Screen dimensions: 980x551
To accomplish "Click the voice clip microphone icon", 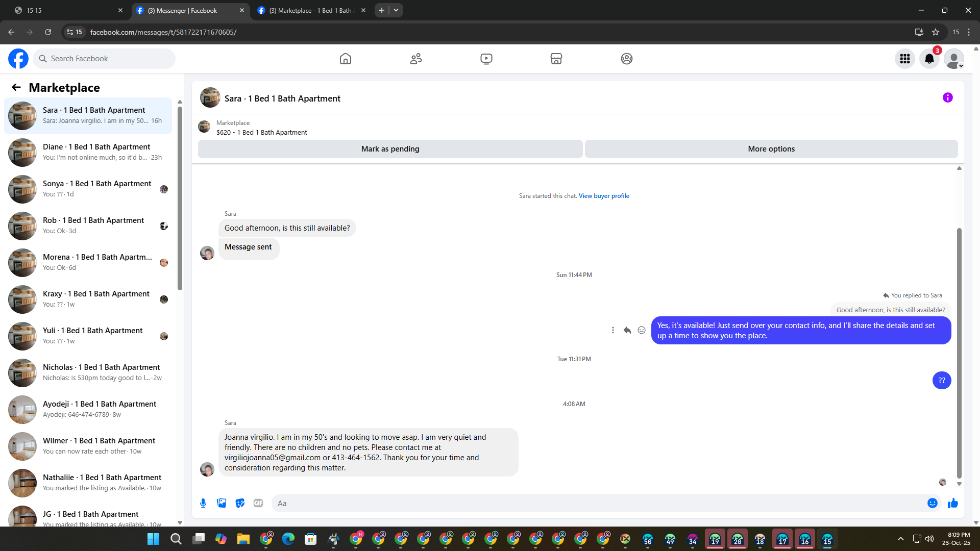I will coord(203,503).
